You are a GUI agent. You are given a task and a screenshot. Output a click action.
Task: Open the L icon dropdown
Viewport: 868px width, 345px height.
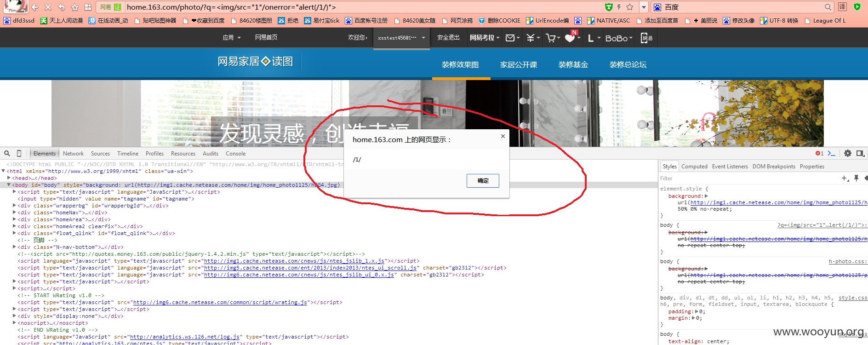[594, 38]
